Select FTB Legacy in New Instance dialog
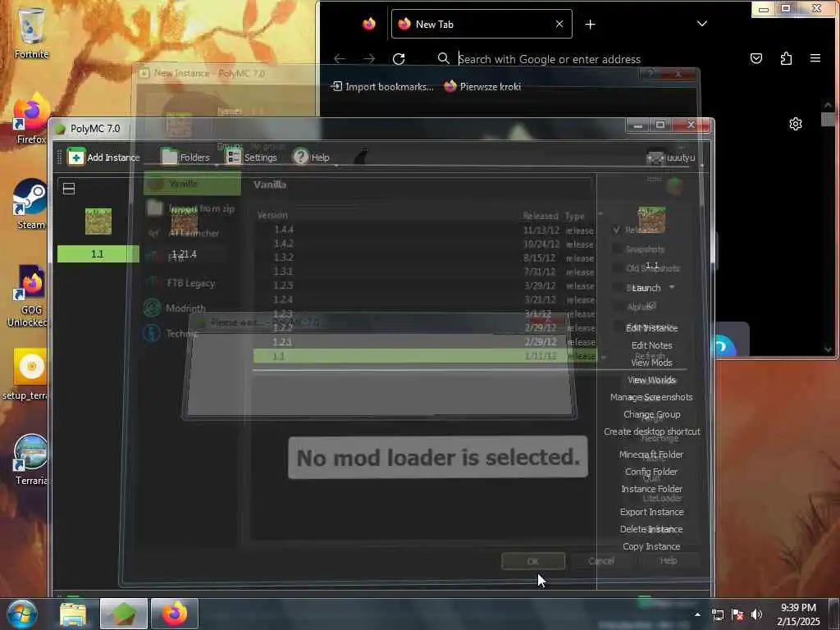This screenshot has height=630, width=840. 192,283
